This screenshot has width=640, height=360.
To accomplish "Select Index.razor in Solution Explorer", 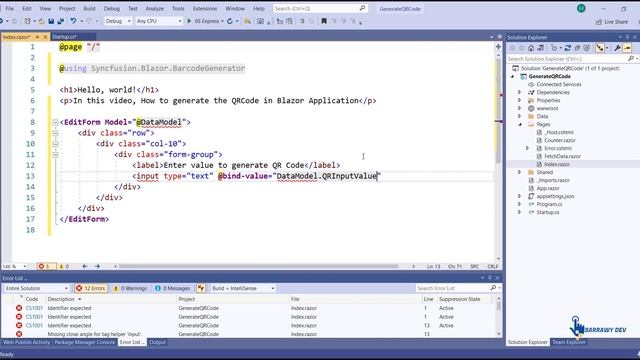I will tap(557, 164).
